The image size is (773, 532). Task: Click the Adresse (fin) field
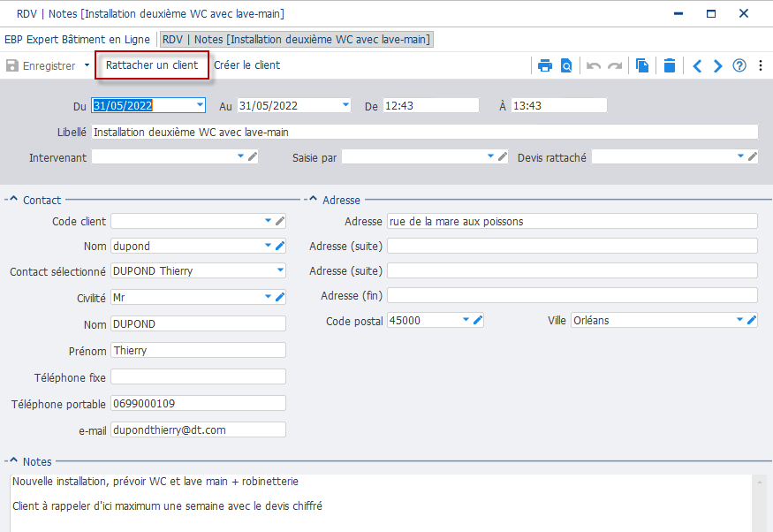click(x=572, y=295)
